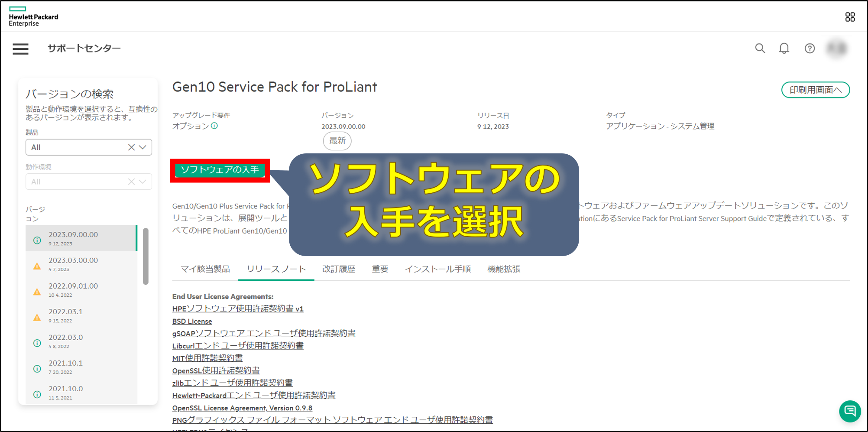Image resolution: width=868 pixels, height=432 pixels.
Task: Click the Gen10 Service Pack for ProLiant heading
Action: coord(275,87)
